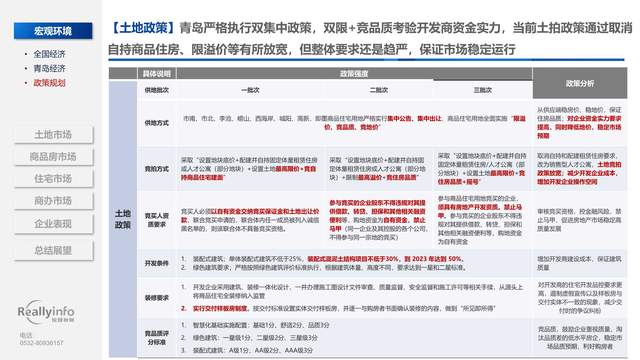Image resolution: width=640 pixels, height=360 pixels.
Task: Click the 竞品质 鼓励企业重视质量 analysis cell
Action: point(579,338)
